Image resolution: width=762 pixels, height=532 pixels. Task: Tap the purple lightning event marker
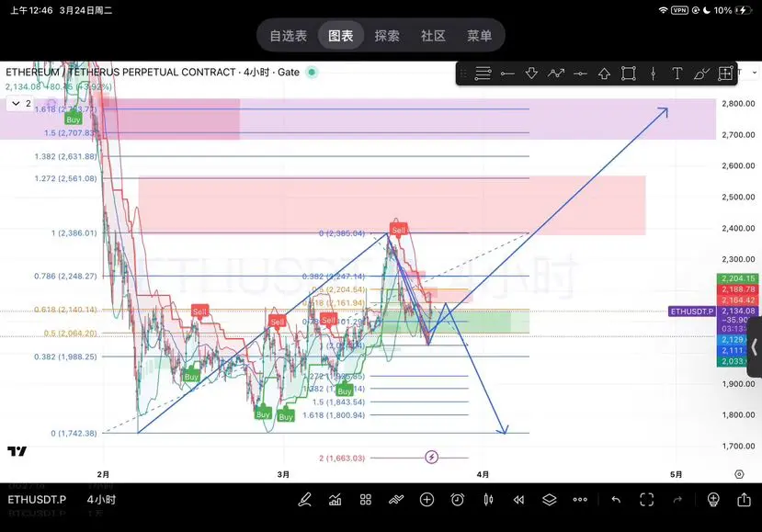(431, 458)
